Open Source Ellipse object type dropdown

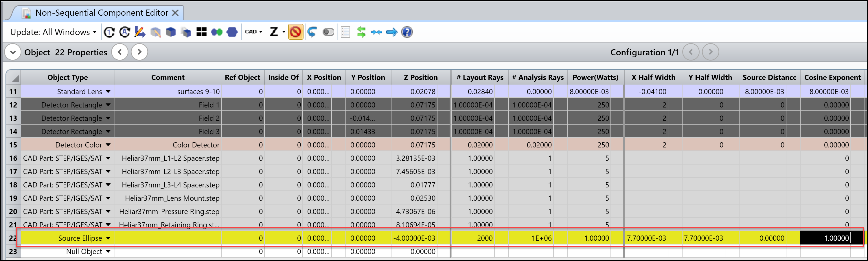(108, 238)
